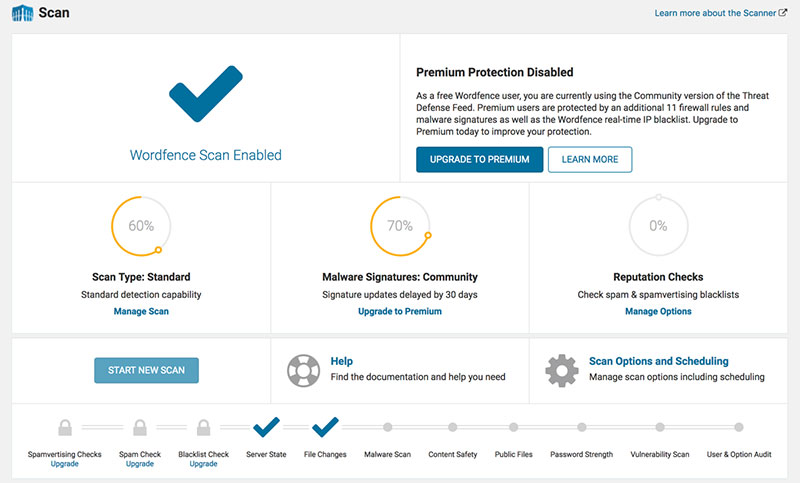Open Manage Options under Reputation Checks

click(658, 311)
